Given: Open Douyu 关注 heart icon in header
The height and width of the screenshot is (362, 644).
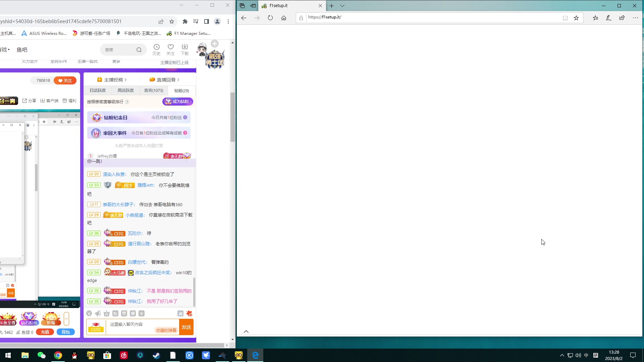Looking at the screenshot, I should (171, 49).
